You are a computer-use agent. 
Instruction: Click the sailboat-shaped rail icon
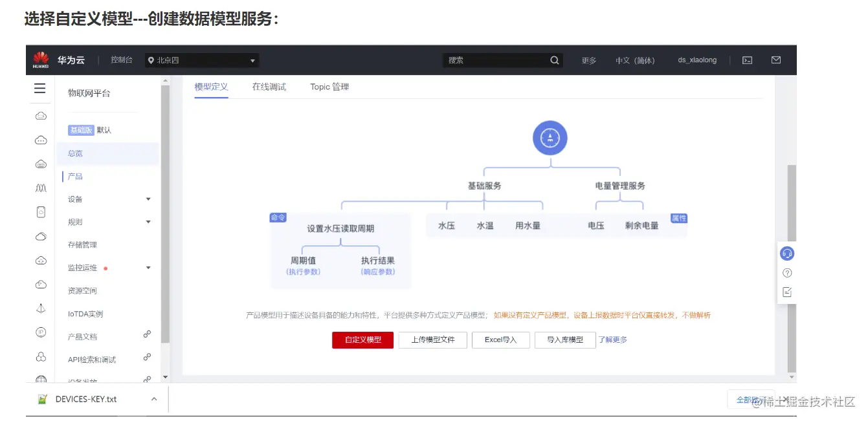pos(41,309)
